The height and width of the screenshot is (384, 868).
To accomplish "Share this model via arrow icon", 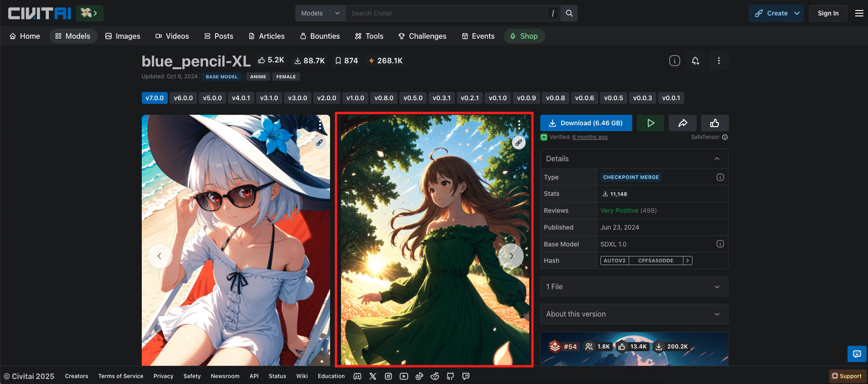I will pos(682,123).
